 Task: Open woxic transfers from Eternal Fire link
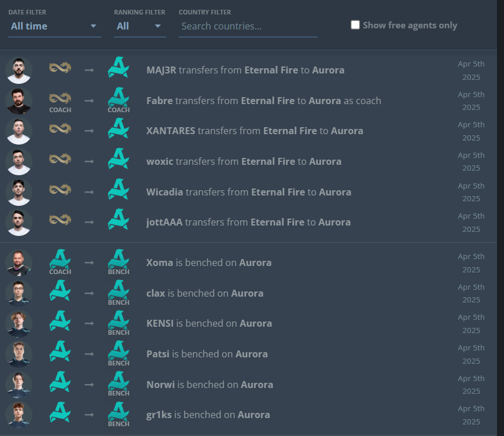pyautogui.click(x=244, y=161)
